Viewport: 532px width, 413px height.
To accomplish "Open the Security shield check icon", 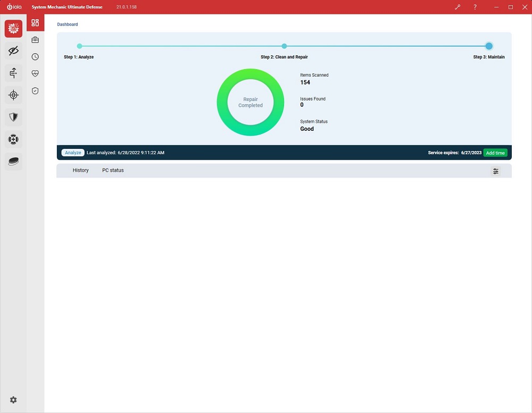I will (35, 90).
